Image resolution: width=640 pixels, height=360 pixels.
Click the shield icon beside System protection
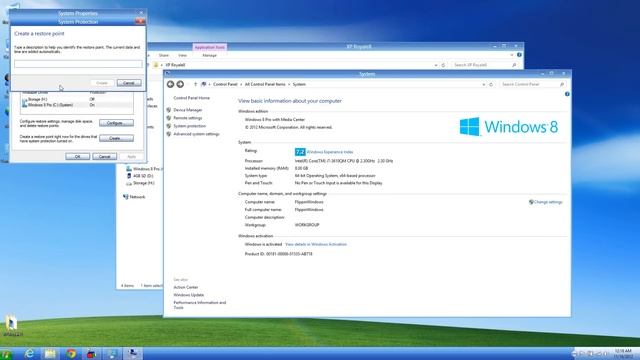click(x=169, y=126)
